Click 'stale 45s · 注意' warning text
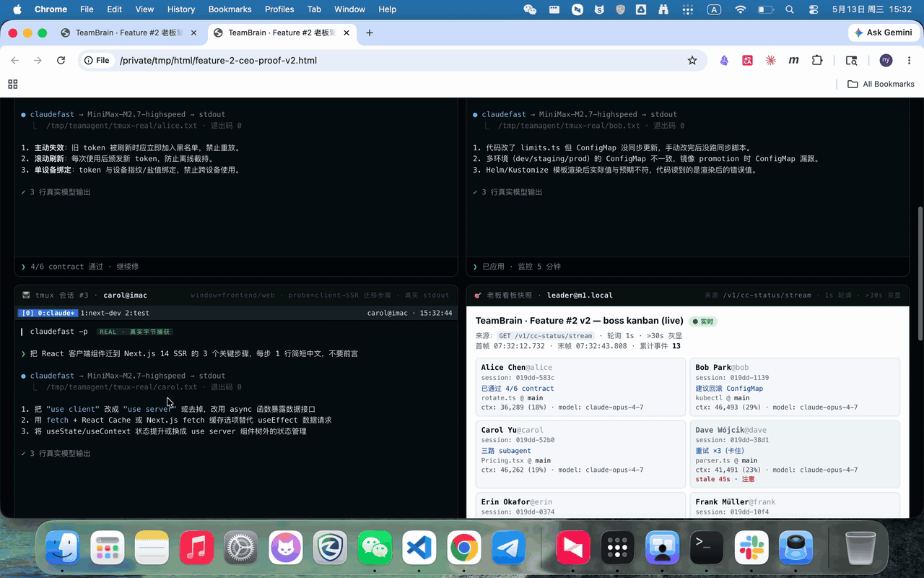Viewport: 924px width, 578px height. pos(725,479)
